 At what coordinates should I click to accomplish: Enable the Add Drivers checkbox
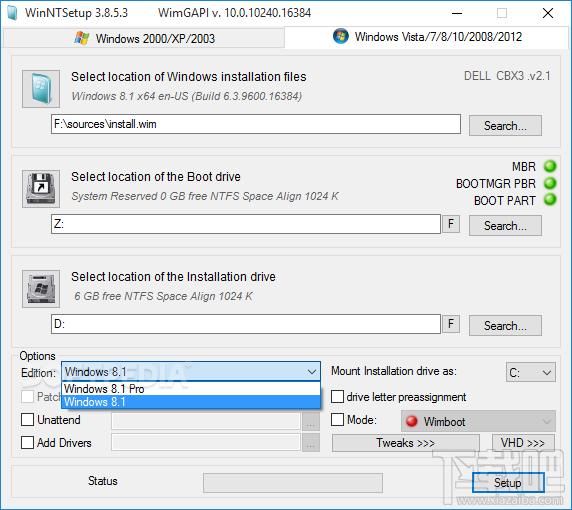(x=28, y=443)
